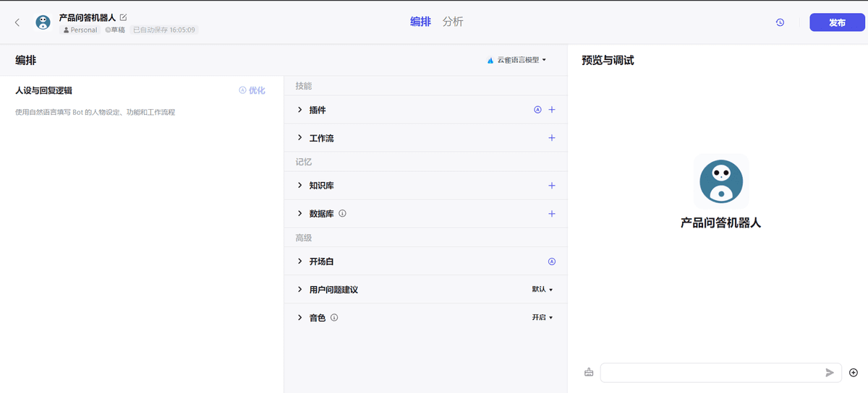Screen dimensions: 868x393
Task: Select the 编排 tab
Action: [x=420, y=22]
